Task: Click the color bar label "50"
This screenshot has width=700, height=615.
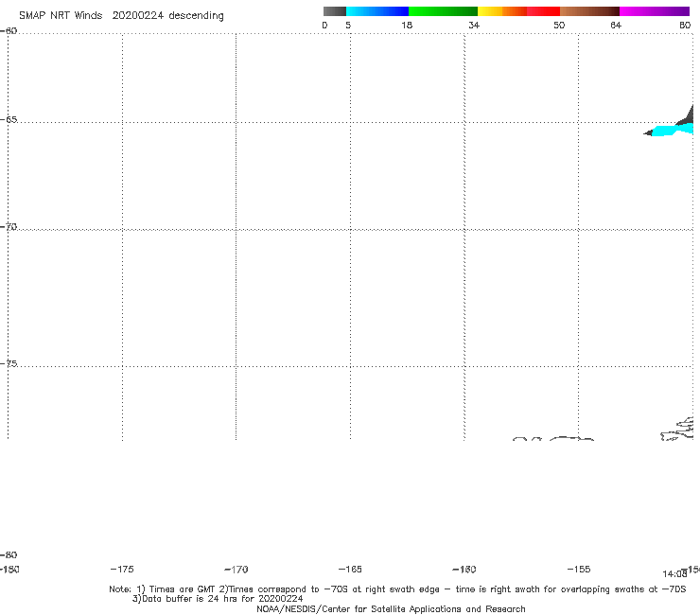Action: click(x=559, y=26)
